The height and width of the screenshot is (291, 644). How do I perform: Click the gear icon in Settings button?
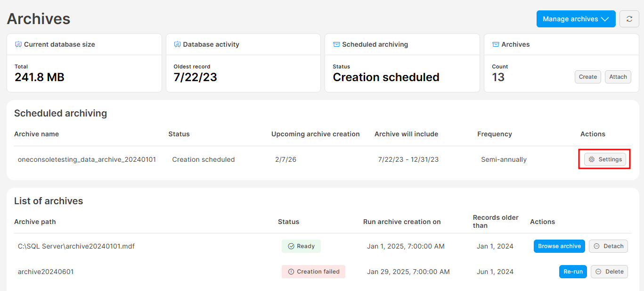592,159
